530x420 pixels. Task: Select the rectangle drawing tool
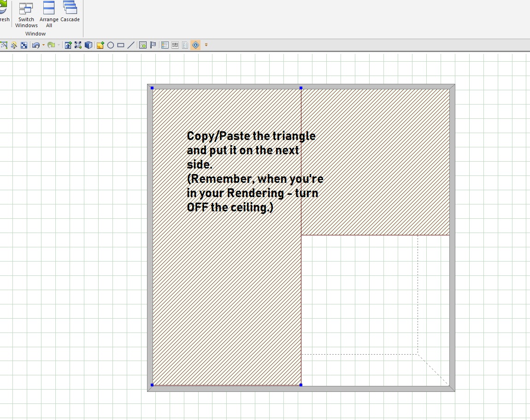pyautogui.click(x=121, y=45)
